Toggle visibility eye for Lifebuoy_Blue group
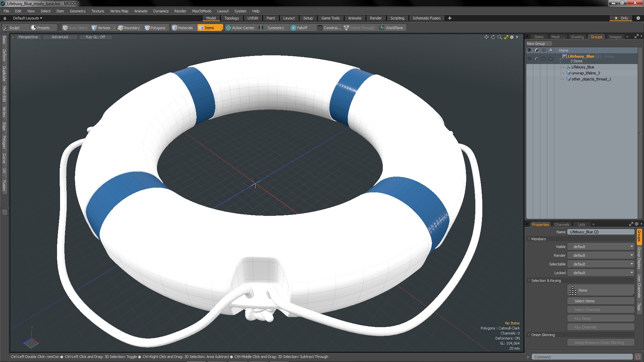This screenshot has width=644, height=362. (529, 59)
